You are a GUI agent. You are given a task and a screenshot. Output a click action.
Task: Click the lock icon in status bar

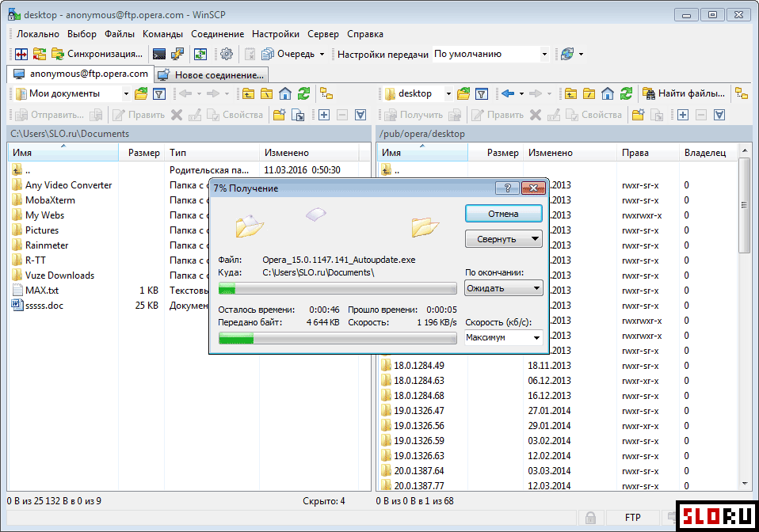point(590,518)
